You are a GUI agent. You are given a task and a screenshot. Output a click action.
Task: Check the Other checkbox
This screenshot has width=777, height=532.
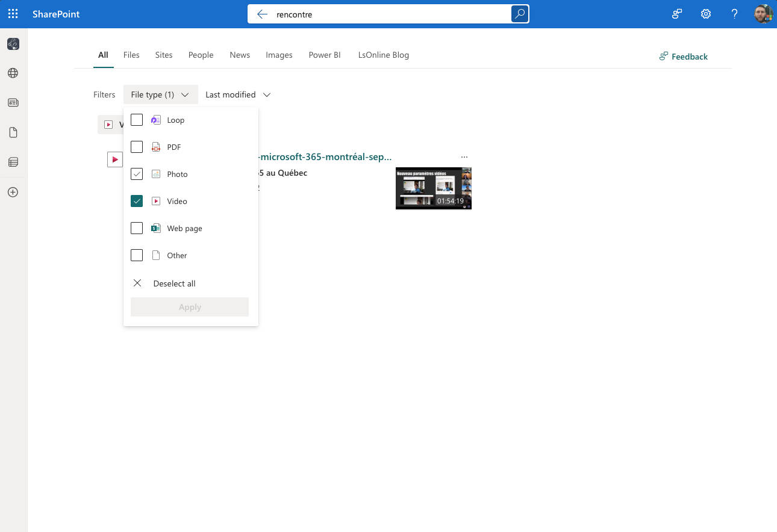click(x=137, y=255)
